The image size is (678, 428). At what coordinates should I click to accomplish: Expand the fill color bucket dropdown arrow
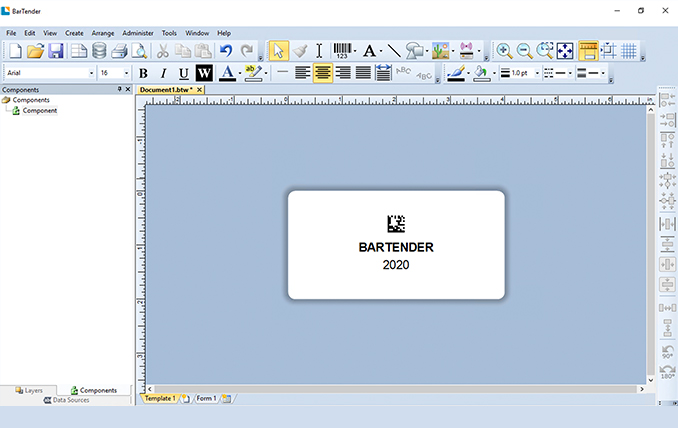point(494,73)
